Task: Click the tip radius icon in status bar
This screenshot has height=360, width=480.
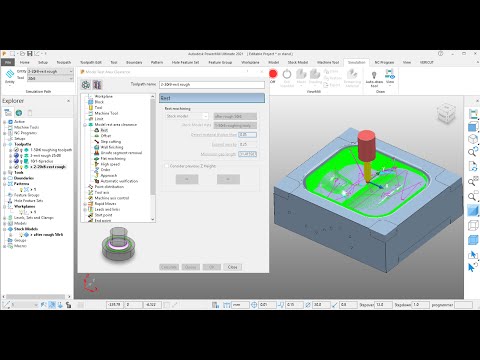Action: (x=335, y=305)
